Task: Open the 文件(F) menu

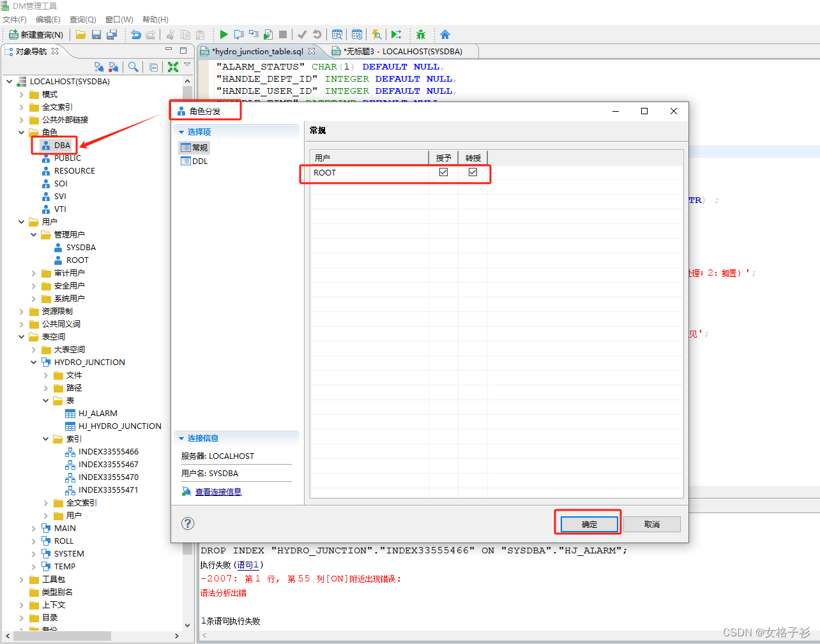Action: pos(15,19)
